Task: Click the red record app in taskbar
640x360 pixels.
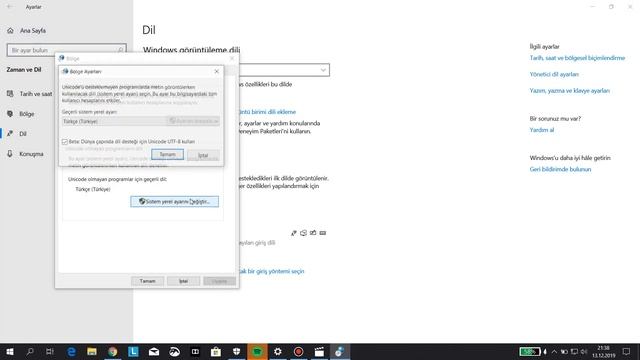Action: (298, 351)
